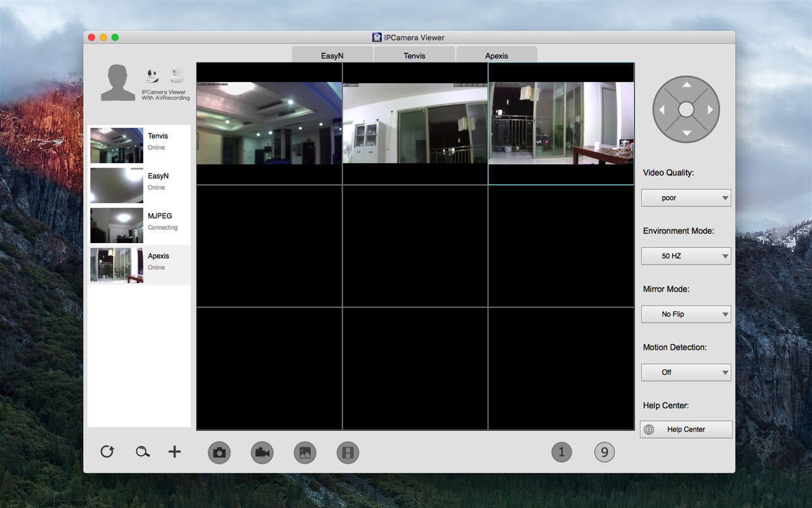Click the Mirror Mode label

(666, 289)
